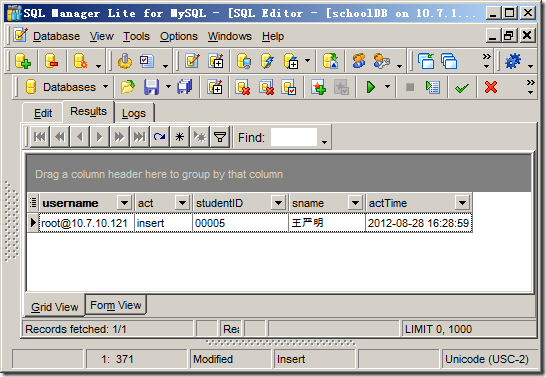The image size is (546, 377).
Task: Open the Options menu
Action: coord(179,36)
